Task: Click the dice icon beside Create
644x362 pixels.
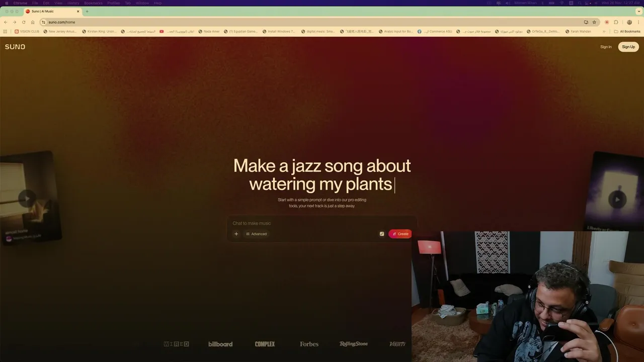Action: tap(382, 234)
